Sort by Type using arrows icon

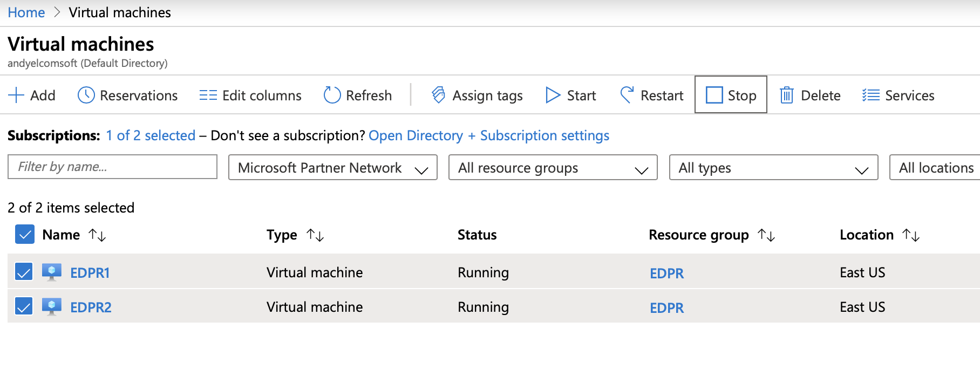pos(315,235)
